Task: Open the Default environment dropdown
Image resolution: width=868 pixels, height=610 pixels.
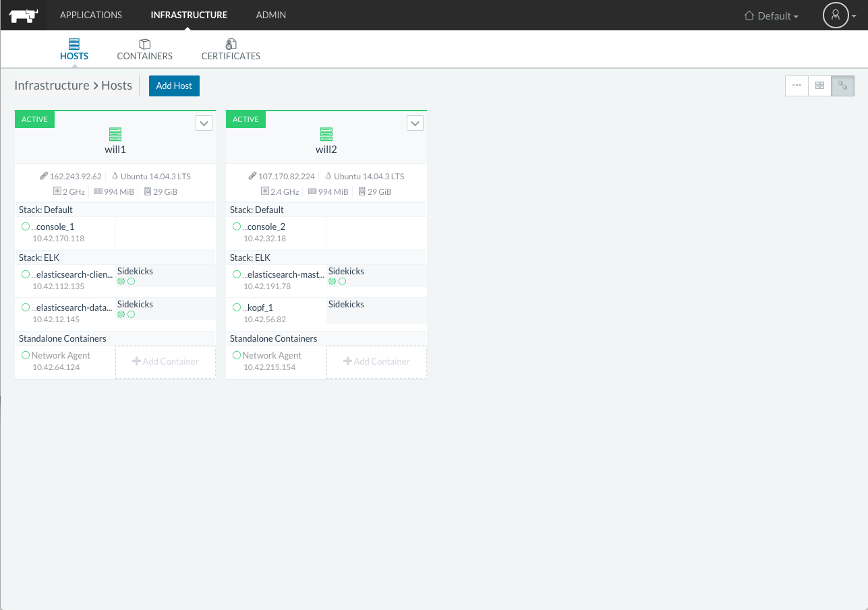Action: tap(771, 16)
